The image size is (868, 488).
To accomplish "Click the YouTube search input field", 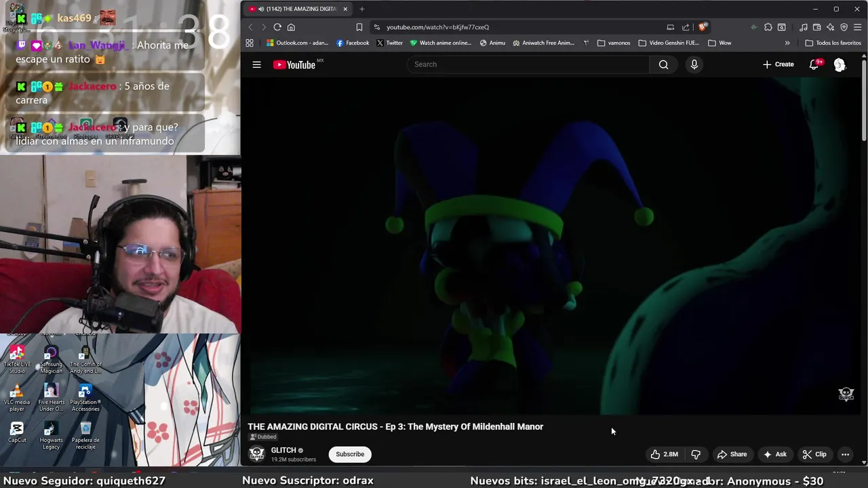I will [529, 64].
